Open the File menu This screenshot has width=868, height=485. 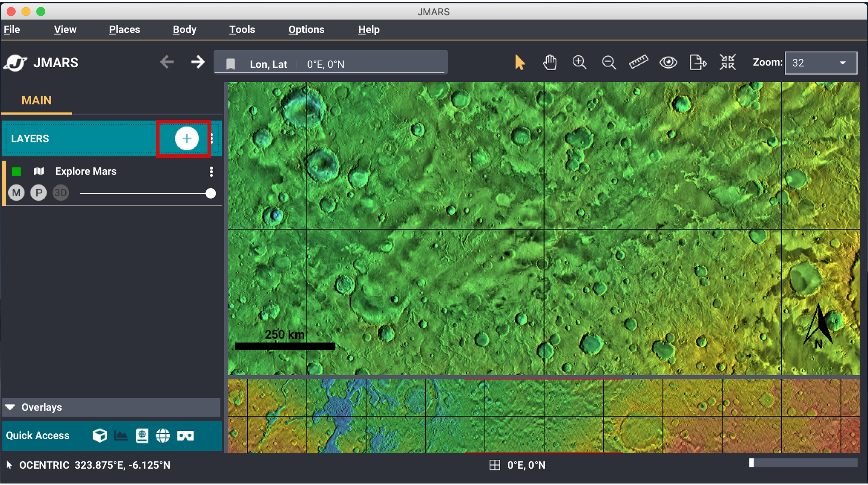pos(12,30)
